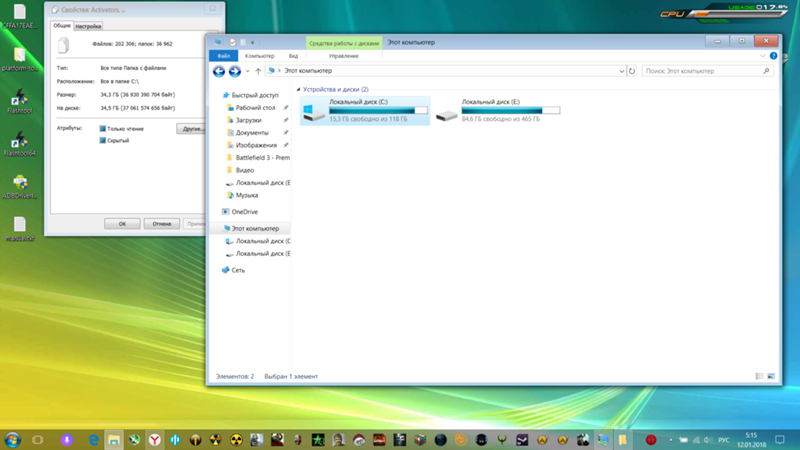
Task: Open Task View on the taskbar
Action: (x=38, y=440)
